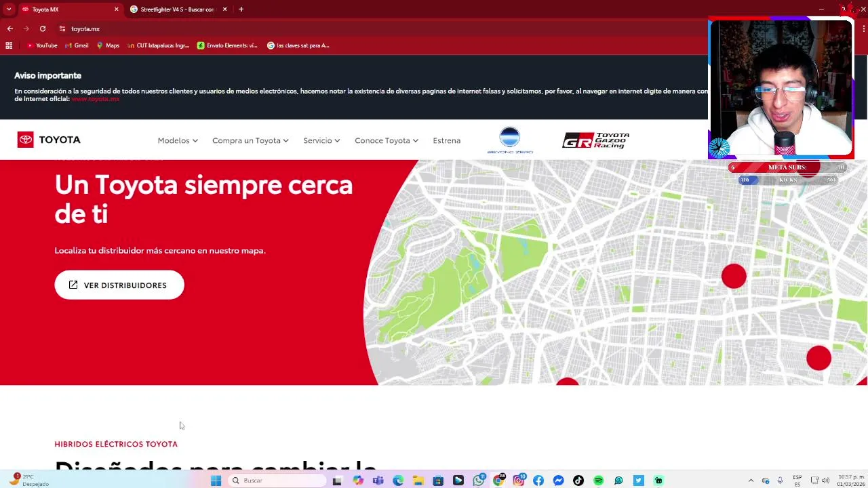Image resolution: width=868 pixels, height=488 pixels.
Task: Open TikTok from the taskbar
Action: point(578,481)
